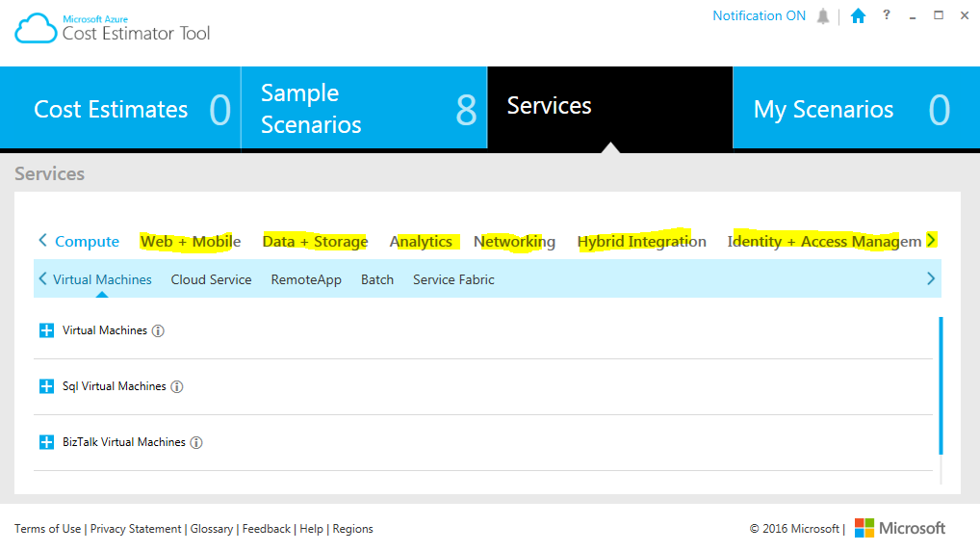Viewport: 980px width, 552px height.
Task: Select the RemoteApp sub-tab
Action: pyautogui.click(x=306, y=279)
